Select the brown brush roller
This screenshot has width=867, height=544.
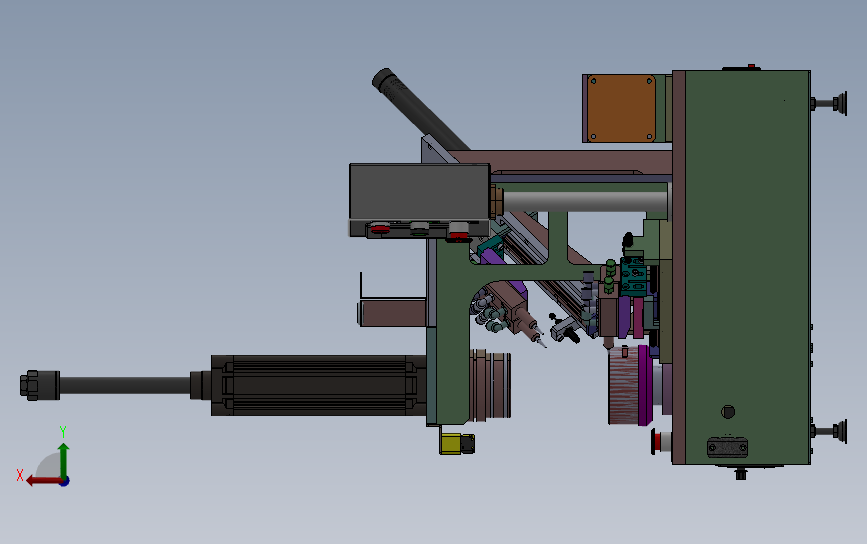pos(623,386)
